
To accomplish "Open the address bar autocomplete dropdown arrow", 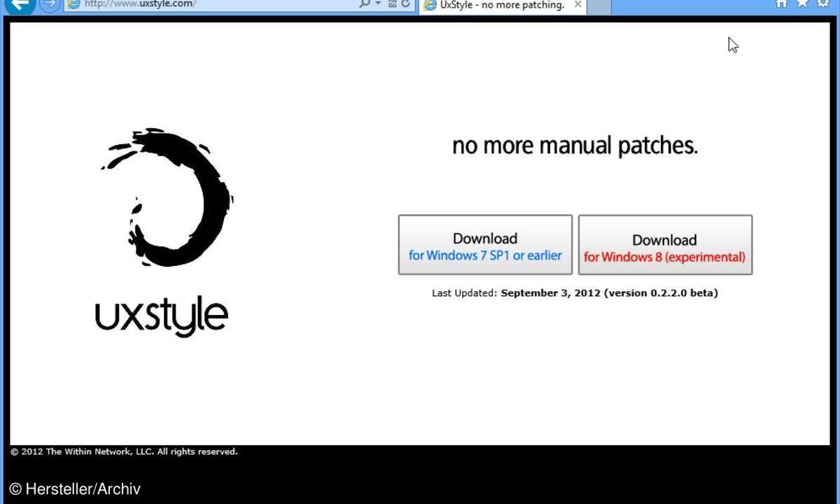I will 378,4.
